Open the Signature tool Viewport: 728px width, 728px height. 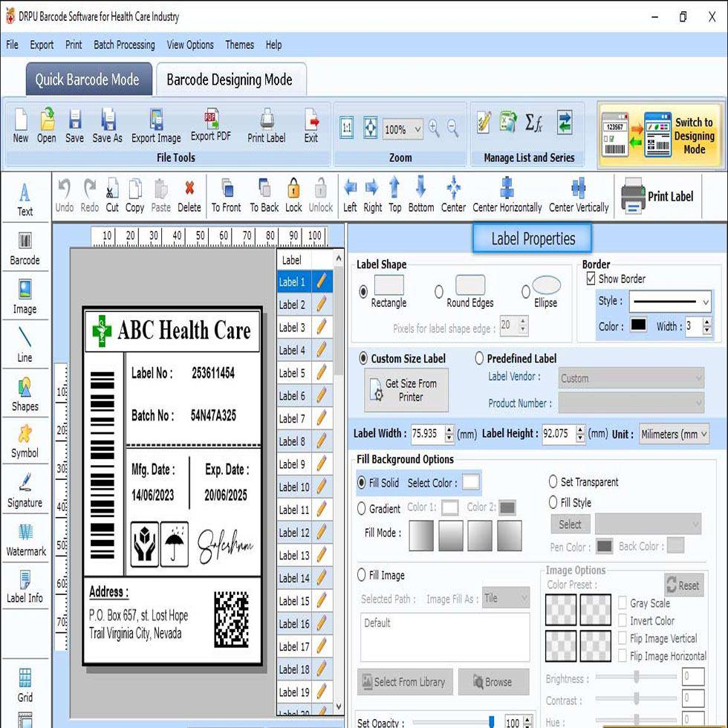[25, 490]
